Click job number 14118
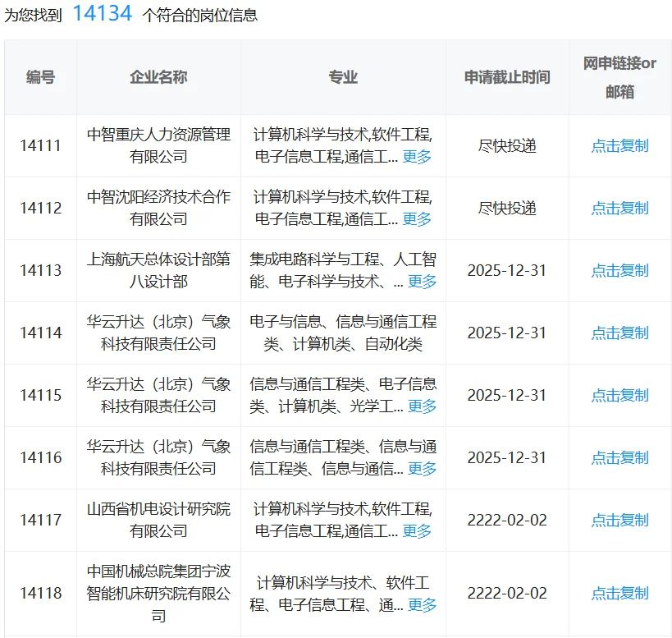Viewport: 672px width, 638px height. tap(41, 594)
